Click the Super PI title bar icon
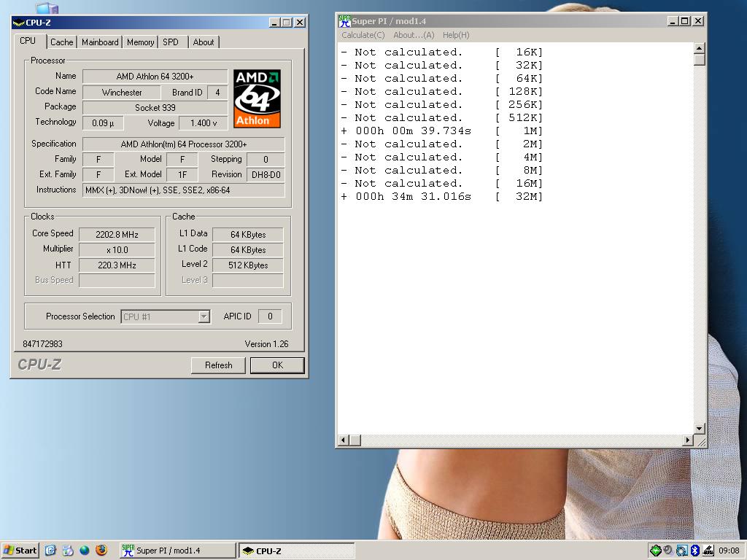Viewport: 747px width, 560px height. tap(344, 21)
